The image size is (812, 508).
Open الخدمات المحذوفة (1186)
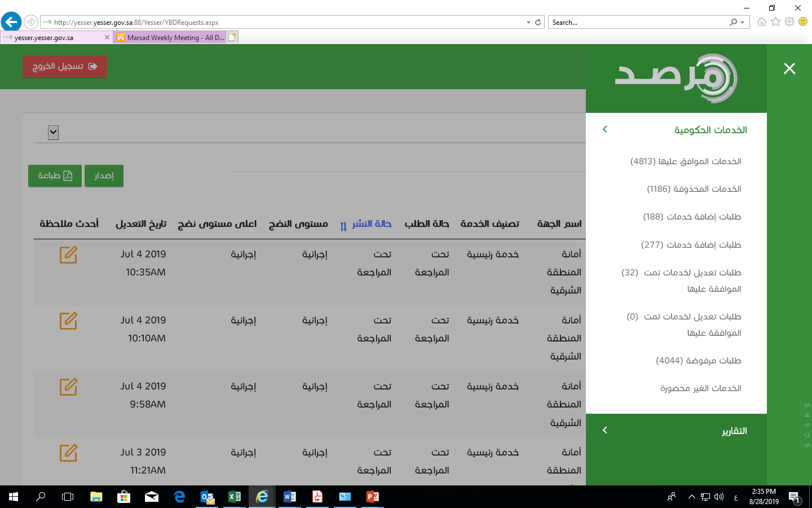pyautogui.click(x=694, y=189)
